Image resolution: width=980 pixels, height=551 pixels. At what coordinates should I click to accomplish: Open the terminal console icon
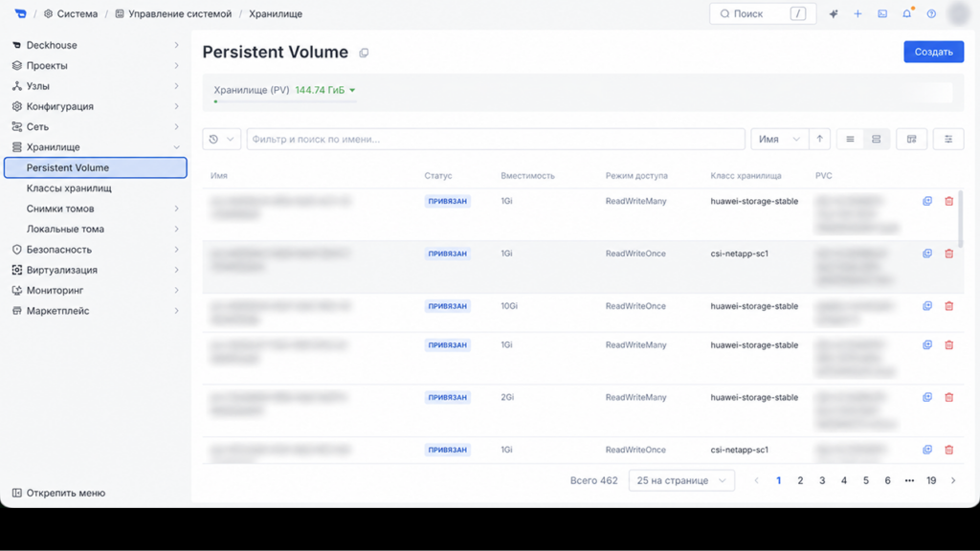pos(882,13)
